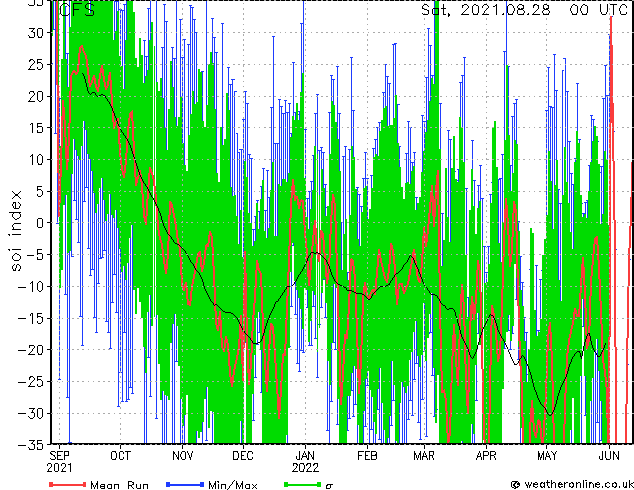Click the 20 y-axis value
Screen dimensions: 634x490
point(36,96)
